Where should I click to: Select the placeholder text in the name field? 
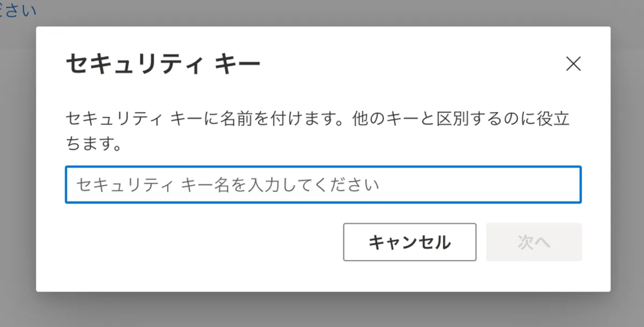[228, 185]
